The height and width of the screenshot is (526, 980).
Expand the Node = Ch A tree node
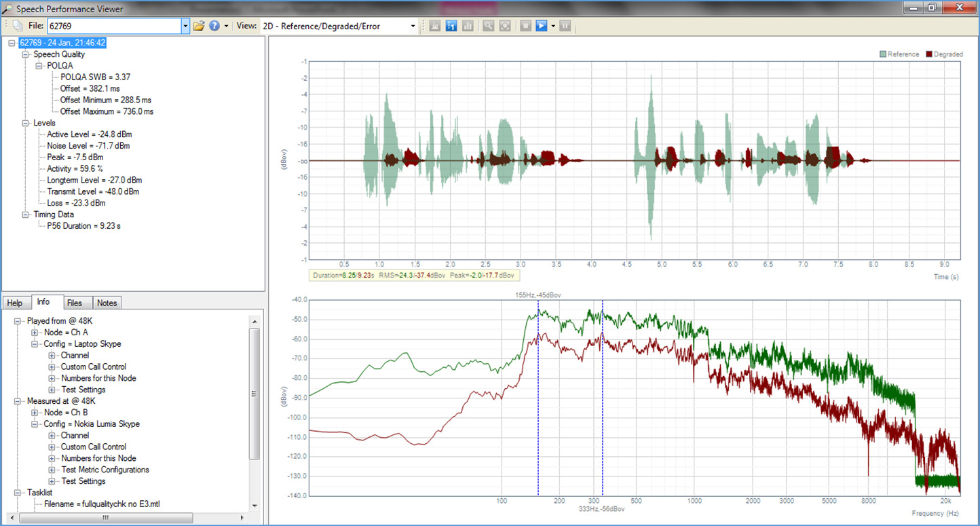pos(34,333)
